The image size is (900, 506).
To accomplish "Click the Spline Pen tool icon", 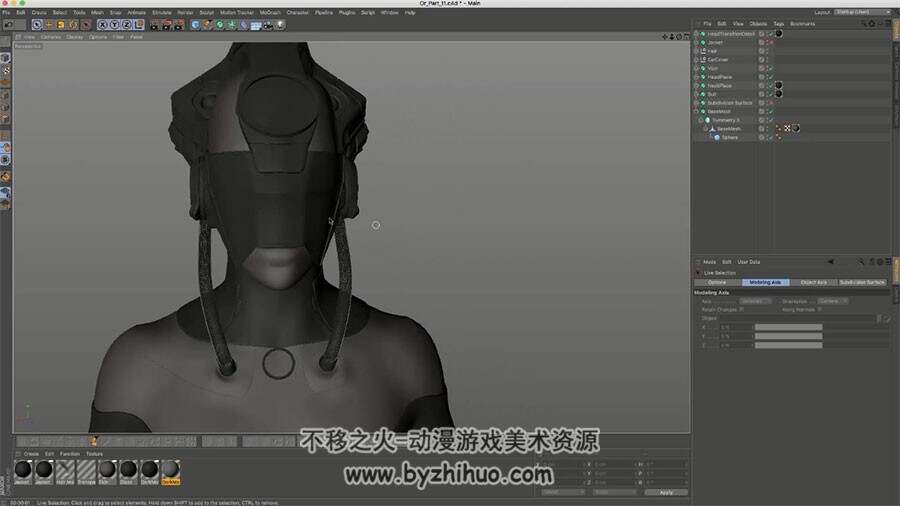I will pyautogui.click(x=207, y=25).
